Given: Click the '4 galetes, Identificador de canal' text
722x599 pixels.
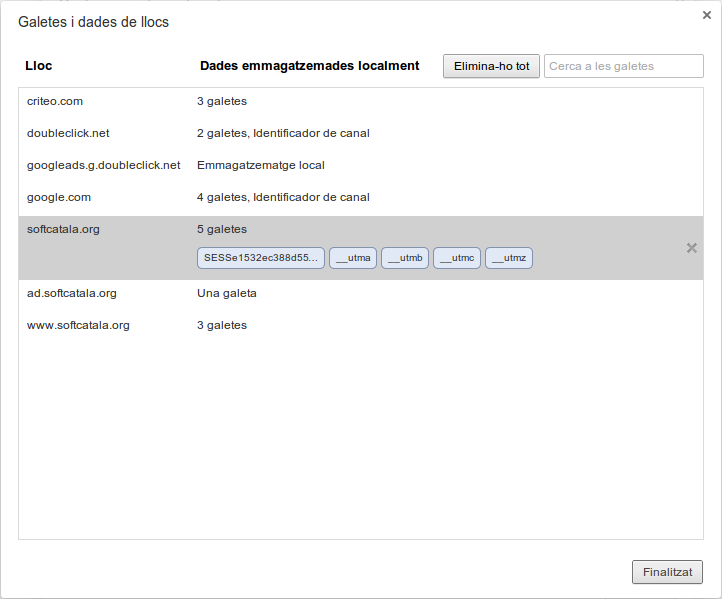Looking at the screenshot, I should pyautogui.click(x=283, y=198).
